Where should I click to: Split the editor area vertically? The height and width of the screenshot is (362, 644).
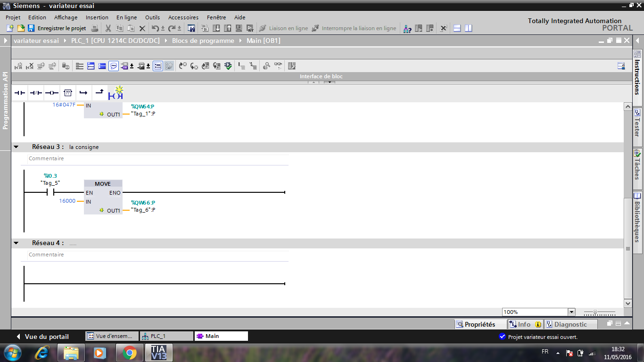click(x=468, y=28)
